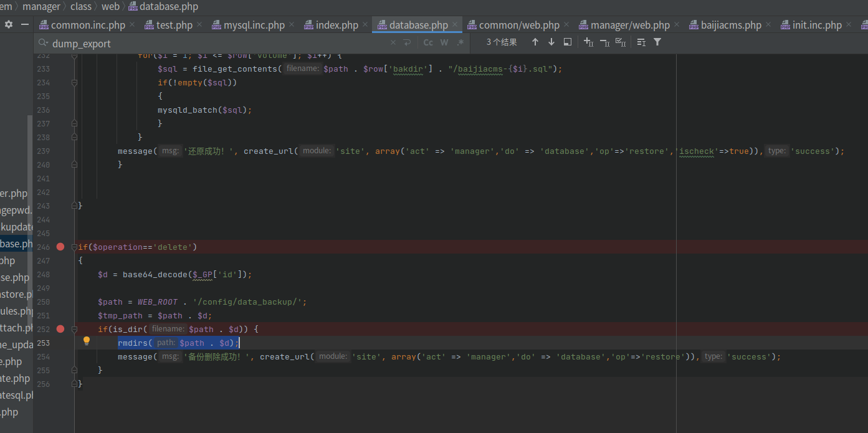This screenshot has height=433, width=868.
Task: Close the baijiacms.php tab
Action: click(768, 25)
